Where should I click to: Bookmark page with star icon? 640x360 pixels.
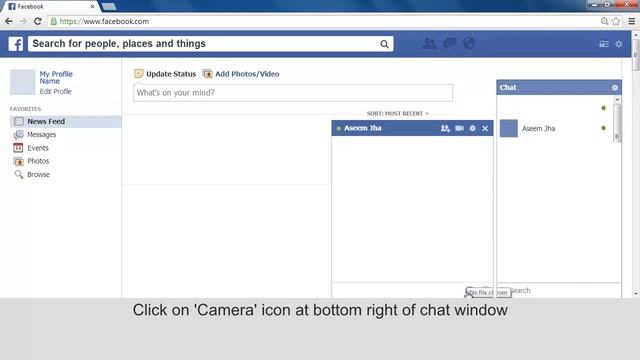pos(616,21)
